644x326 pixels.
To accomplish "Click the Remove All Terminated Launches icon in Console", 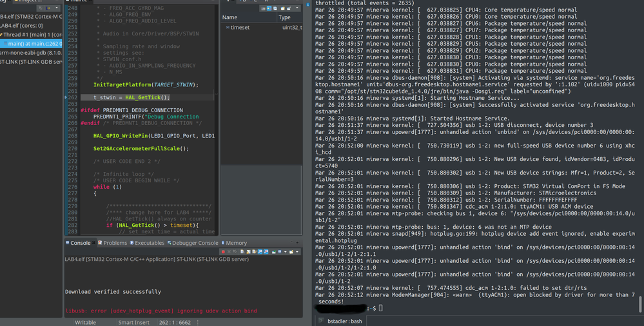I will (235, 252).
